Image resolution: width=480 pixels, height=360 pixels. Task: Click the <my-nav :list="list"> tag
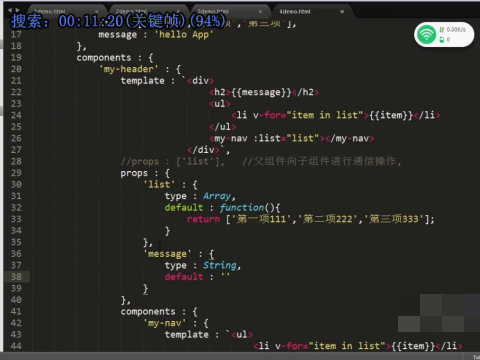pos(292,138)
